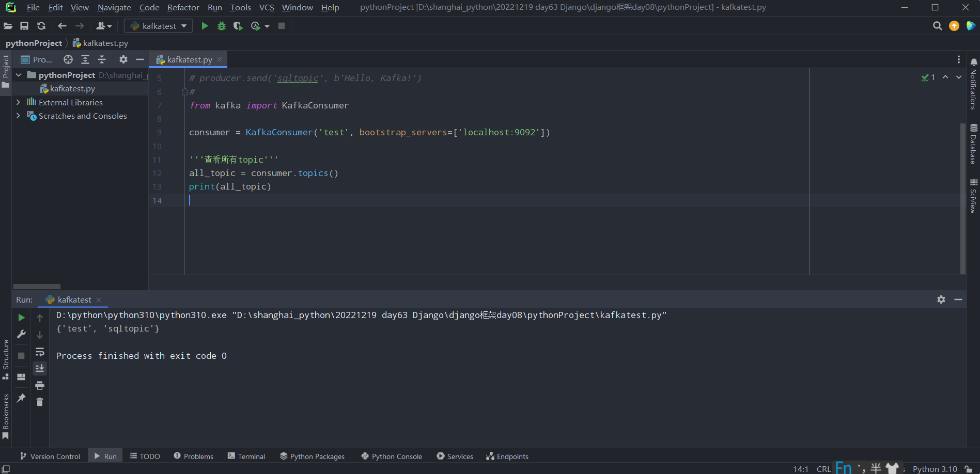Open the editor tabs more-options menu
Image resolution: width=980 pixels, height=474 pixels.
(958, 59)
